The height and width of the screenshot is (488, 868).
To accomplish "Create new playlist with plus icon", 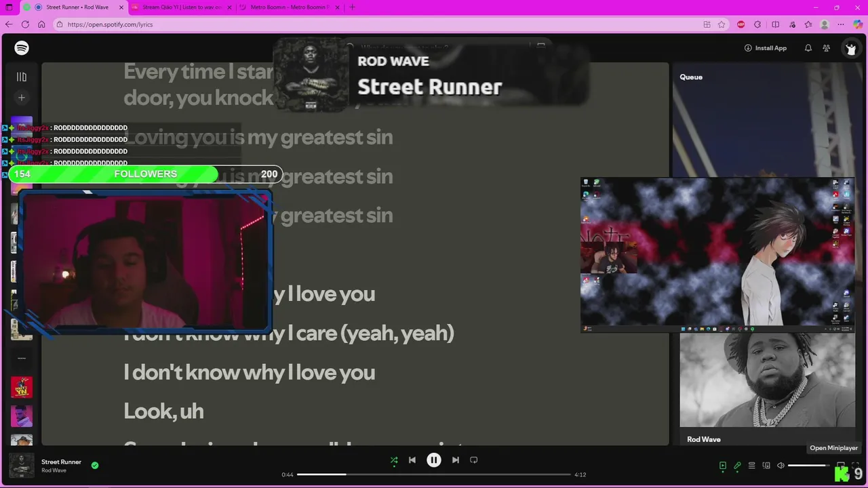I will pos(22,98).
